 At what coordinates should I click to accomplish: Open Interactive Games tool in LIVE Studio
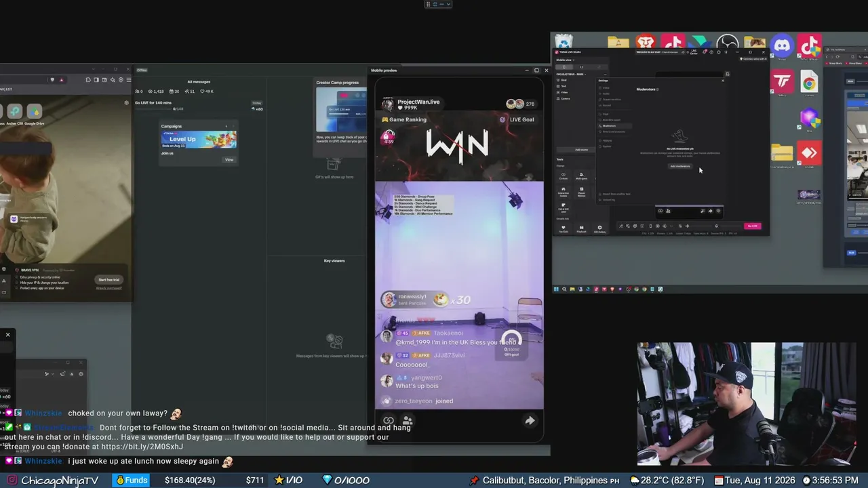(x=563, y=192)
